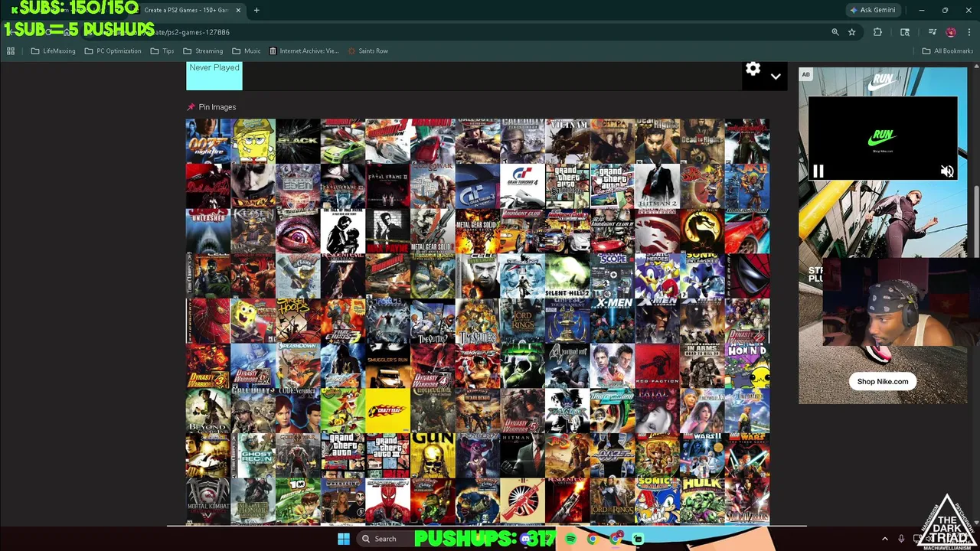Select the bottom-row Hulk cover
Screen dimensions: 980x551
point(703,501)
